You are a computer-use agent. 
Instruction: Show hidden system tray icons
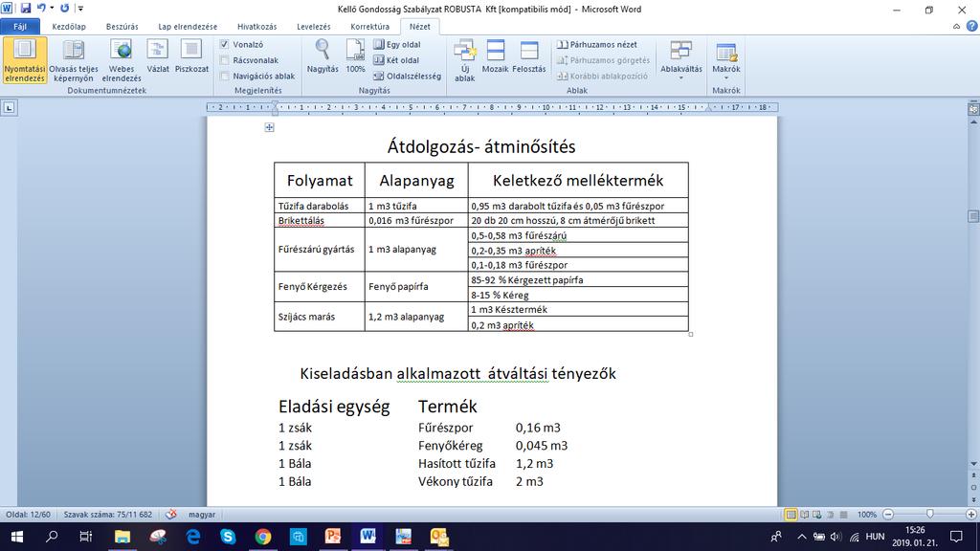pos(801,537)
